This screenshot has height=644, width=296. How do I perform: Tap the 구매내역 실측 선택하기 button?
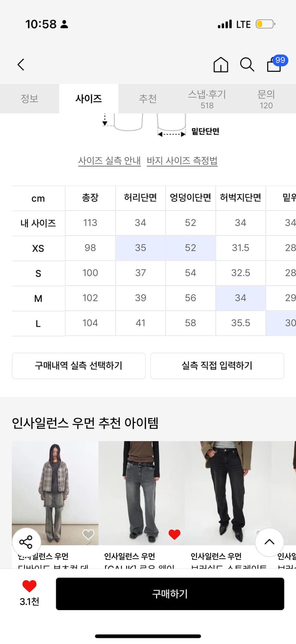tap(79, 366)
